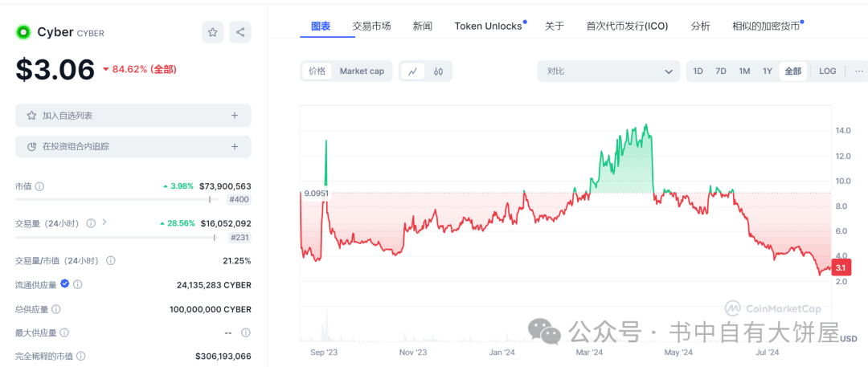Open the chart more options ellipsis
Screen dimensions: 868x367
(x=858, y=71)
